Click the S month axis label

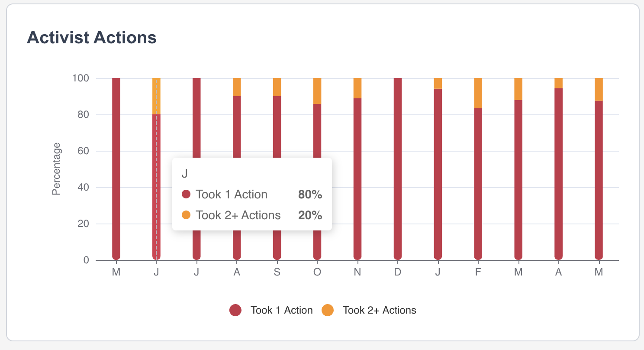click(277, 272)
